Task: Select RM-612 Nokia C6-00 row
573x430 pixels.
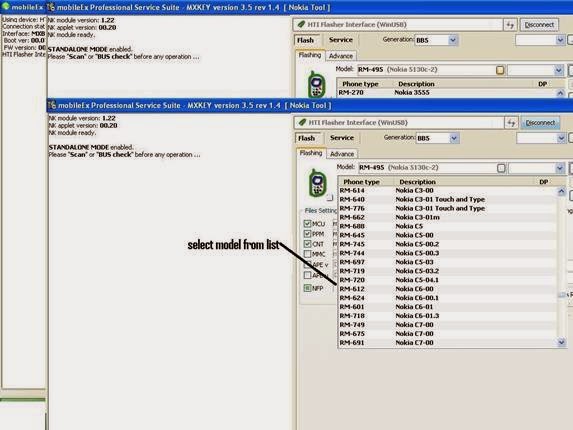Action: point(447,289)
